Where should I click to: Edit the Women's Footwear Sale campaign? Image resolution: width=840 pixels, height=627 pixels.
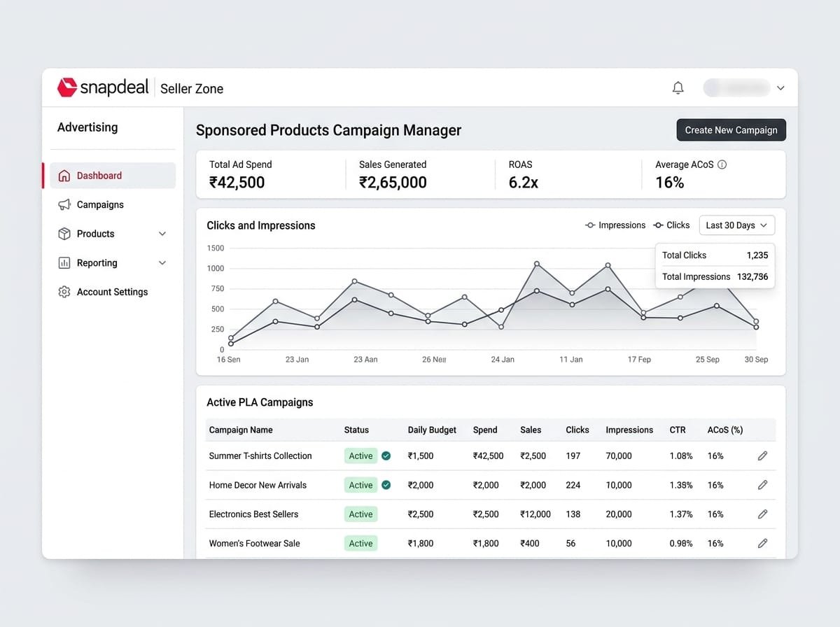point(763,543)
